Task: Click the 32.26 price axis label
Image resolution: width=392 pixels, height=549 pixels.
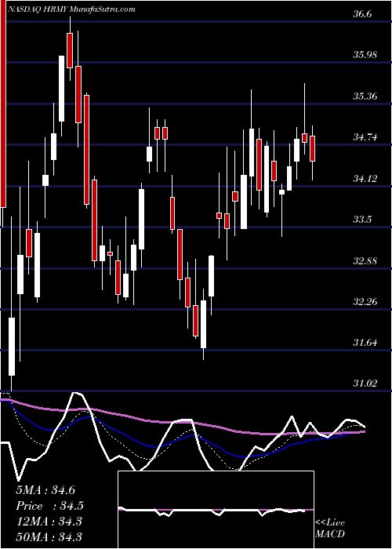Action: 365,301
